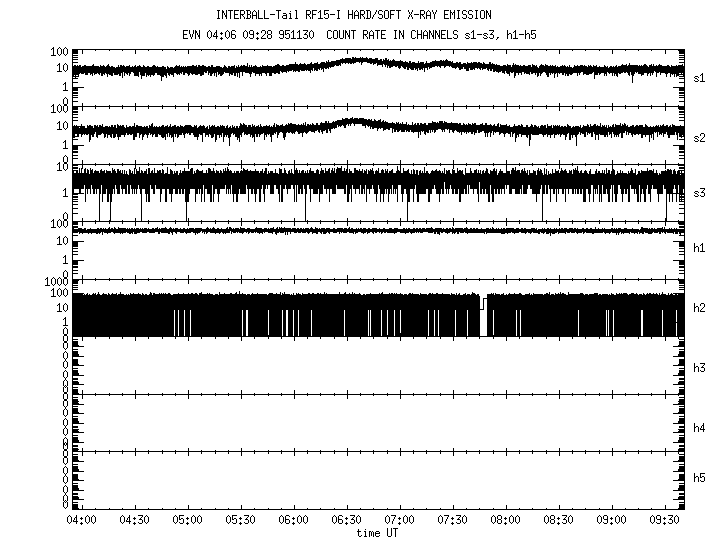720x550 pixels.
Task: Click the 04:00 time axis label
Action: pos(81,521)
